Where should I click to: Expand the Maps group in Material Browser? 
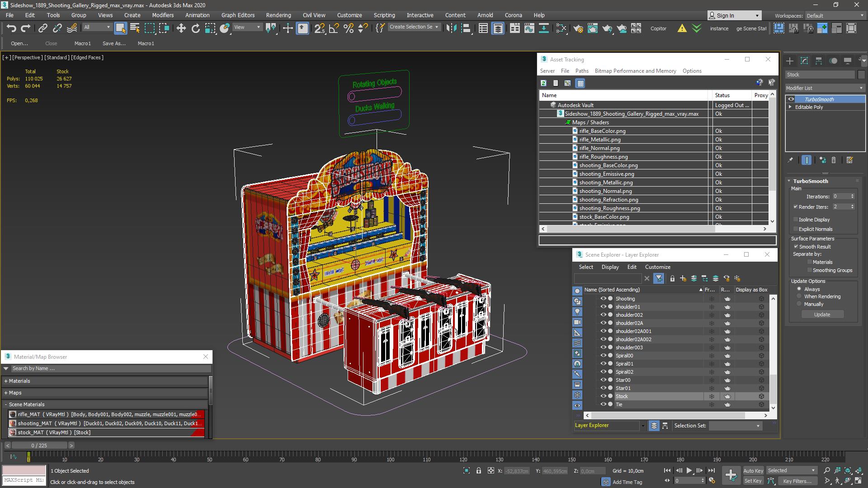pos(6,393)
